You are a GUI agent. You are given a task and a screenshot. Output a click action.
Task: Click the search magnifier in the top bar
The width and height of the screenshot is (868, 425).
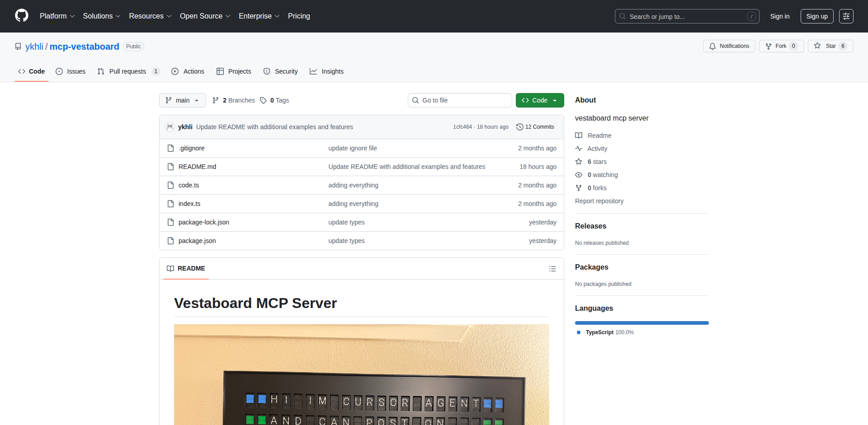click(623, 16)
